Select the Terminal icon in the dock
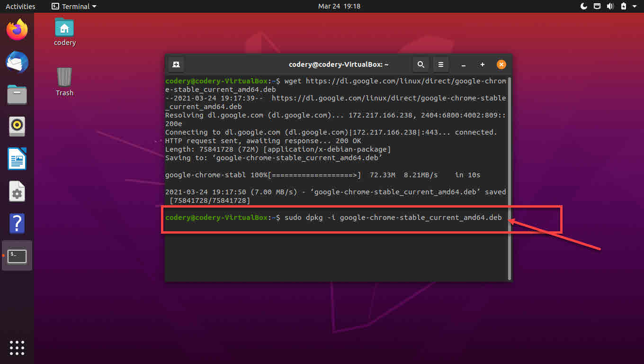 coord(17,256)
